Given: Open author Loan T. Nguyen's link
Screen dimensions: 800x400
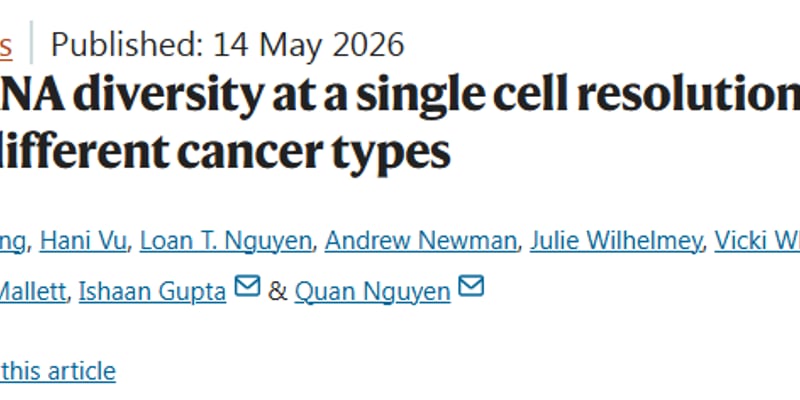Looking at the screenshot, I should (x=226, y=241).
